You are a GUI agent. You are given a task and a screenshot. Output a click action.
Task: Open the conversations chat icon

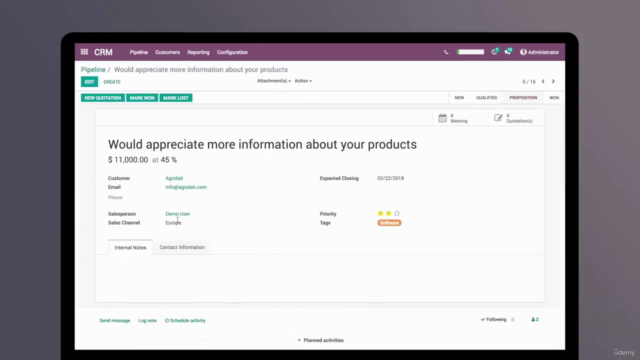click(x=508, y=52)
